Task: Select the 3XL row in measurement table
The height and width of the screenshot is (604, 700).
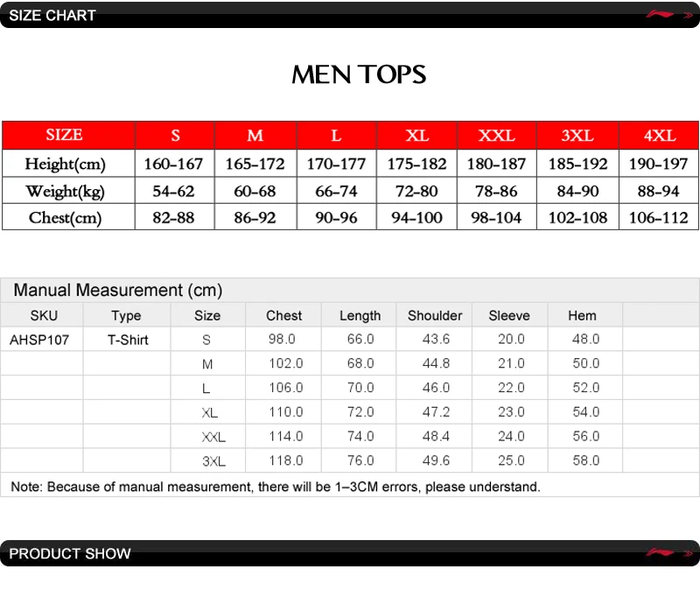Action: 350,460
